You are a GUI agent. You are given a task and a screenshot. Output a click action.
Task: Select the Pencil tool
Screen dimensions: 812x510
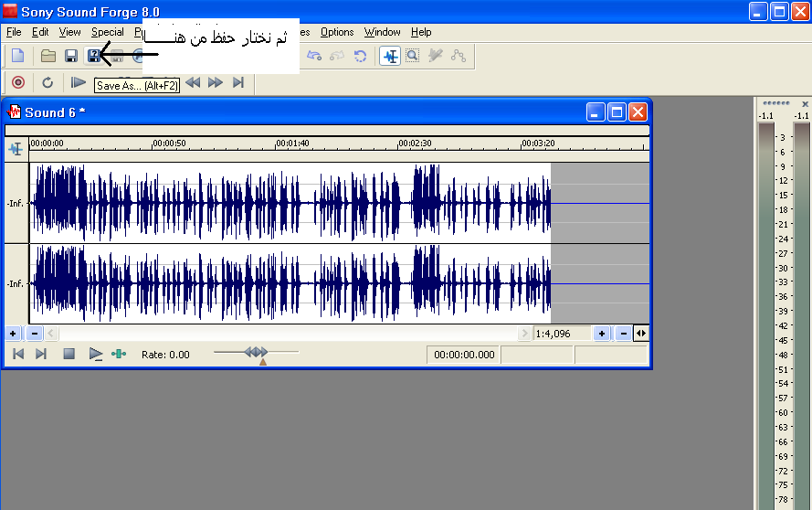436,56
